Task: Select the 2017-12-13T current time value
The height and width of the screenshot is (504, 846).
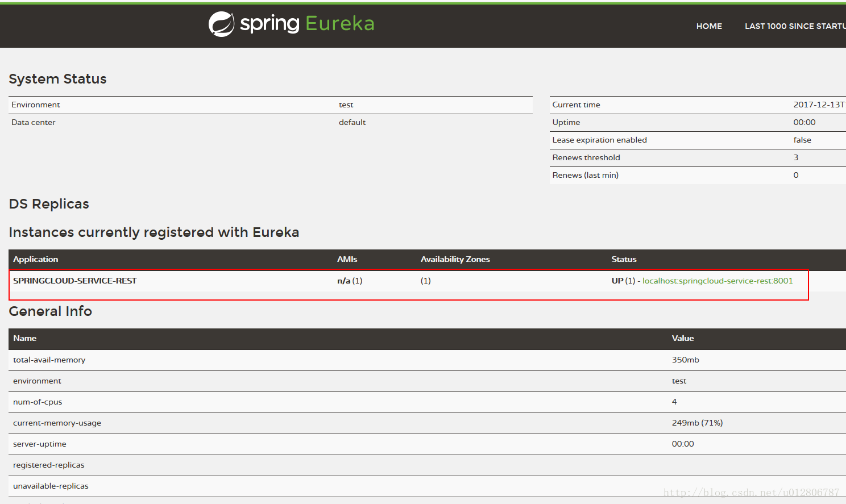Action: pyautogui.click(x=819, y=105)
